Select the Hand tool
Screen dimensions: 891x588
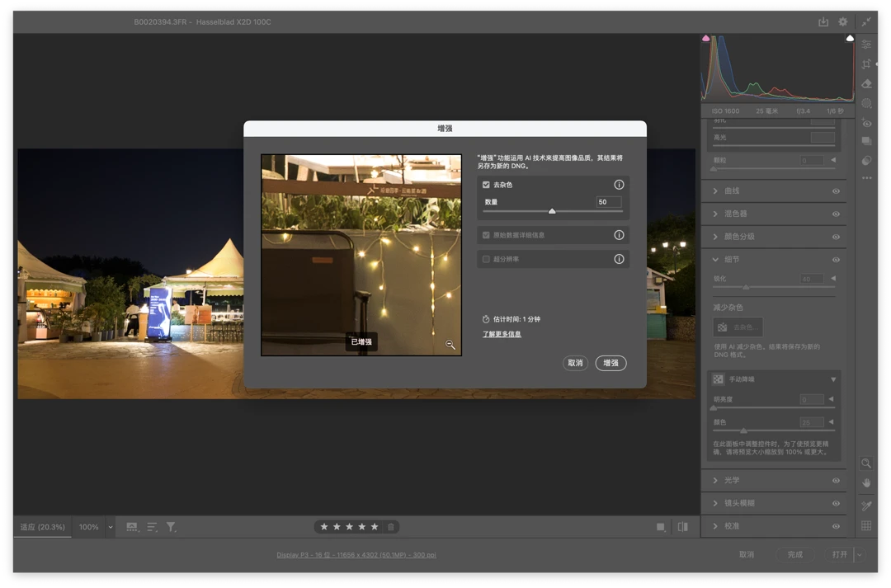866,483
